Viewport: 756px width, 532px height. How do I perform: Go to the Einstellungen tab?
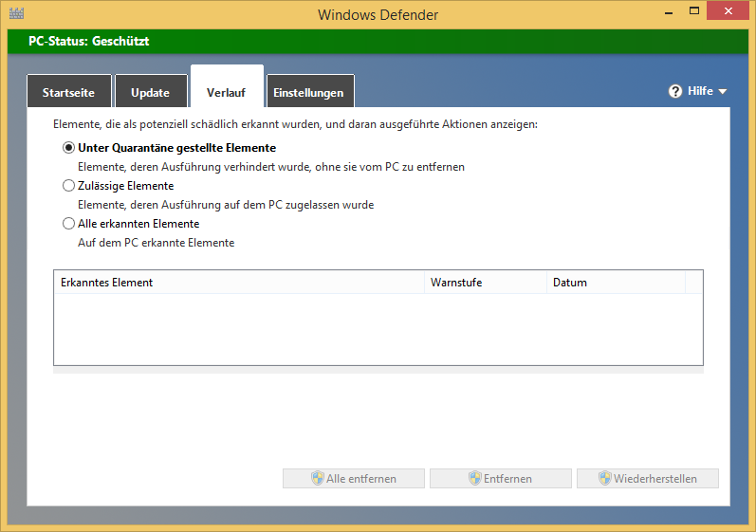click(310, 91)
